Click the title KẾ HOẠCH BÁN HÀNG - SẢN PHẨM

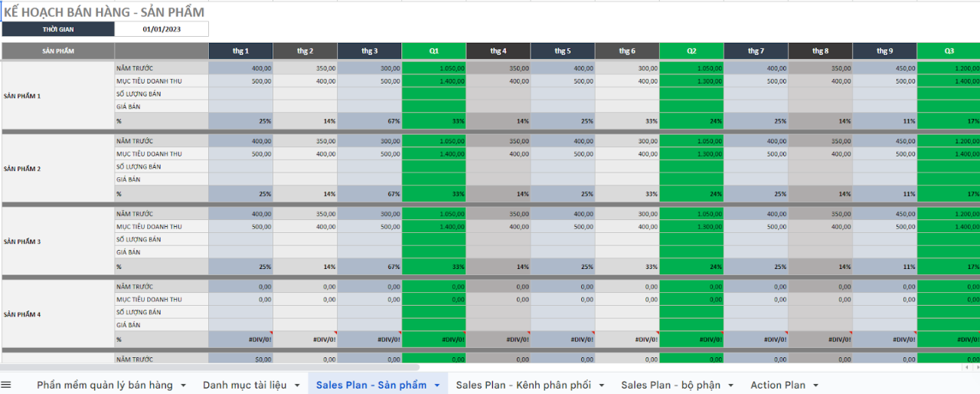click(x=104, y=12)
